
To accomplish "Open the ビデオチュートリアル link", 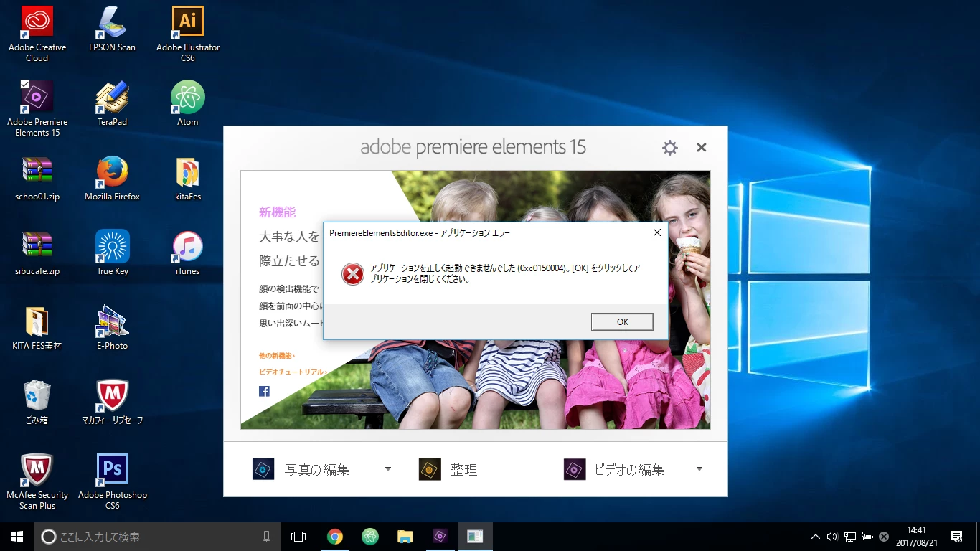I will (293, 372).
